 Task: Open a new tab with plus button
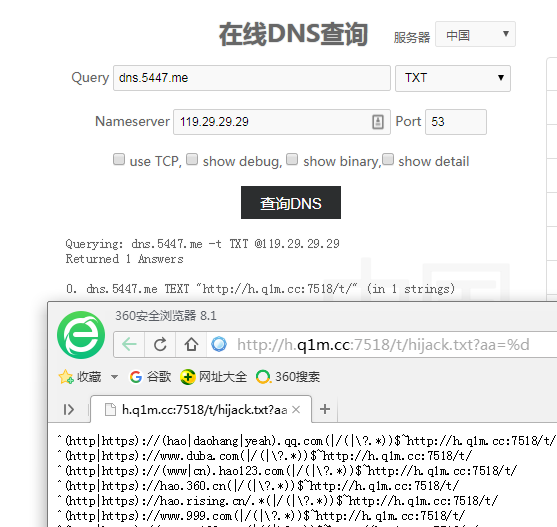tap(325, 409)
